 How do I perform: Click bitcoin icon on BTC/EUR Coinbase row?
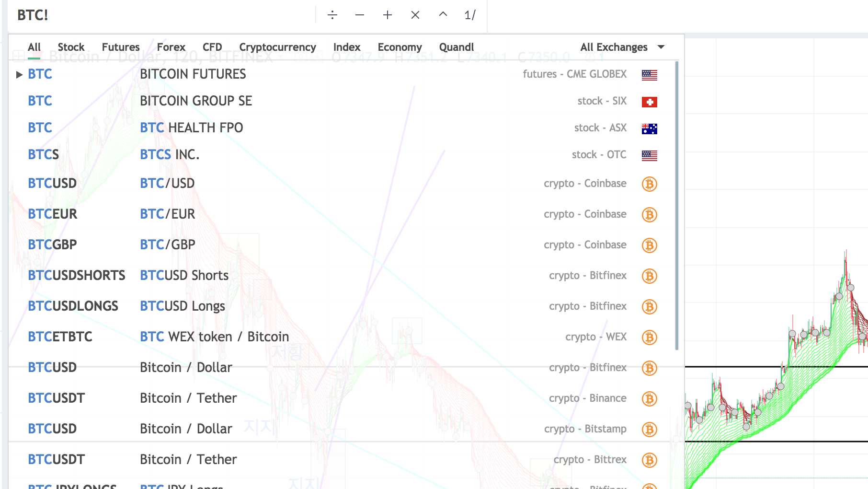tap(650, 215)
